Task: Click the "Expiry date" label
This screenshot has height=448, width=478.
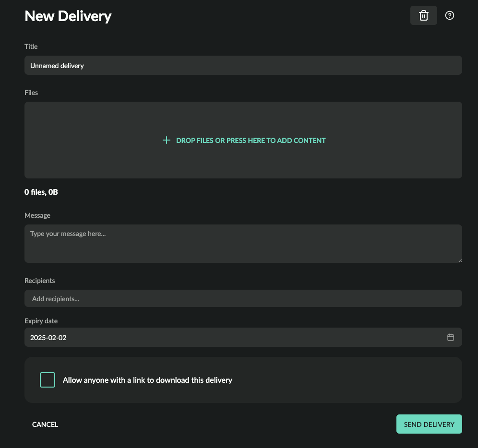Action: point(41,321)
